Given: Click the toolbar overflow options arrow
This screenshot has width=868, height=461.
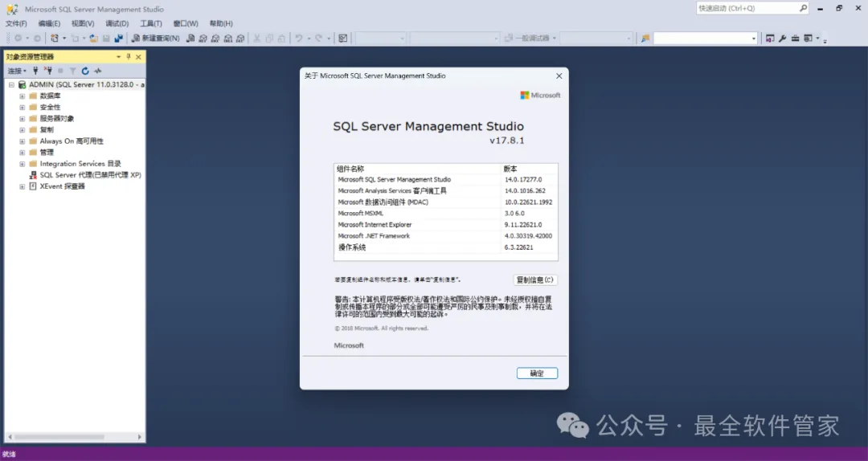Looking at the screenshot, I should click(x=825, y=40).
